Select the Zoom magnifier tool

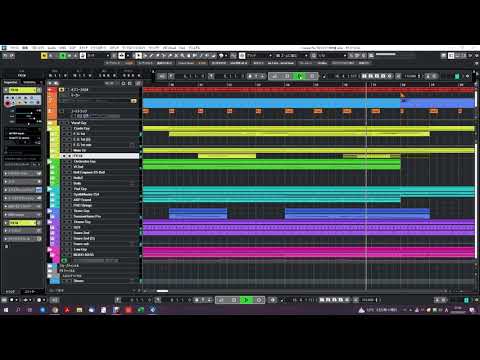(182, 56)
